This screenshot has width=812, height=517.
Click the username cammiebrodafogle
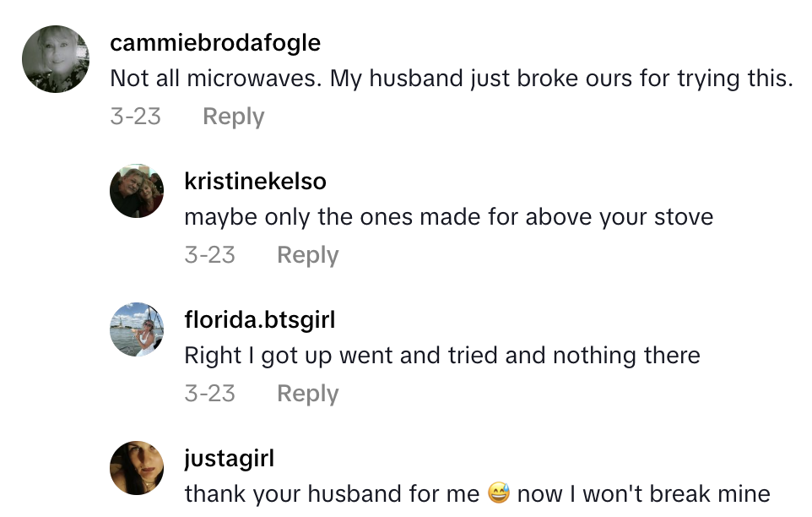215,42
